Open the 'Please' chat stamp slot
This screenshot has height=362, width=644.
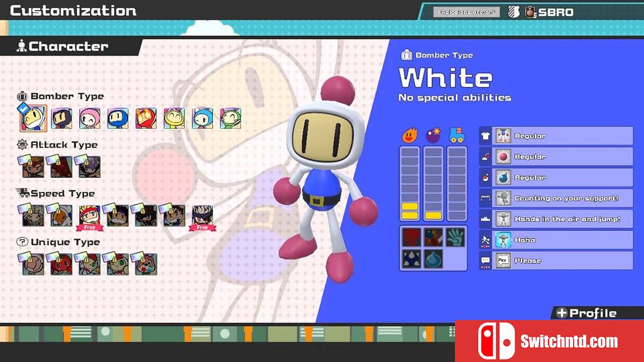556,260
